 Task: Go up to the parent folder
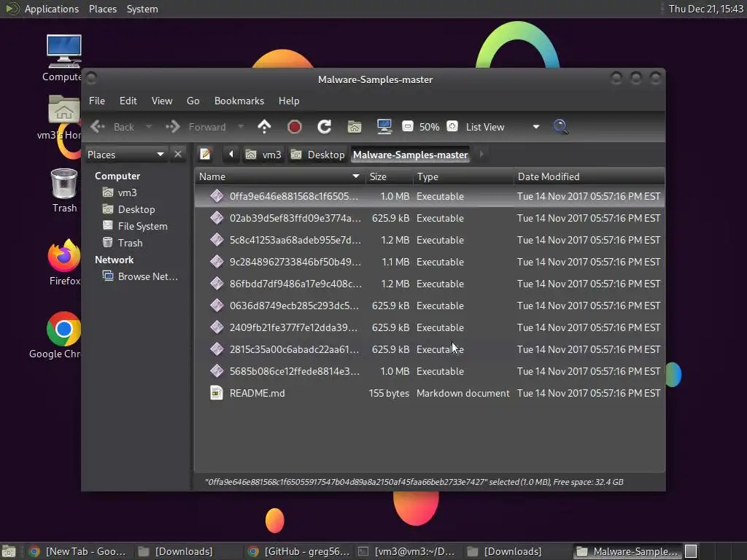(x=264, y=127)
